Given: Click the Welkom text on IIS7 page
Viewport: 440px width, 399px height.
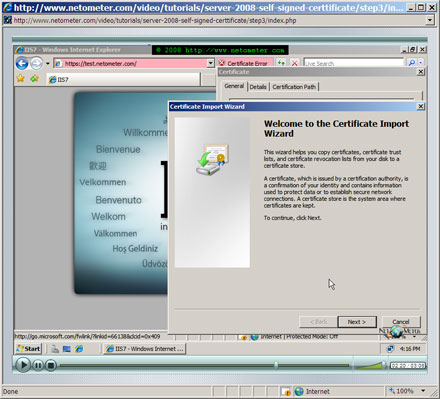Looking at the screenshot, I should pos(109,217).
